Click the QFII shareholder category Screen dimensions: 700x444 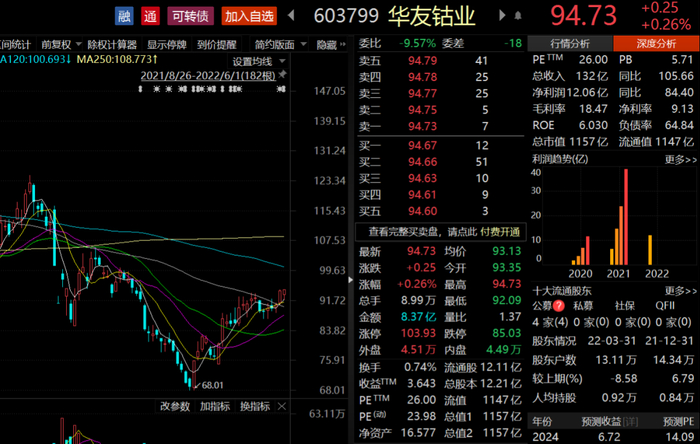coord(665,306)
